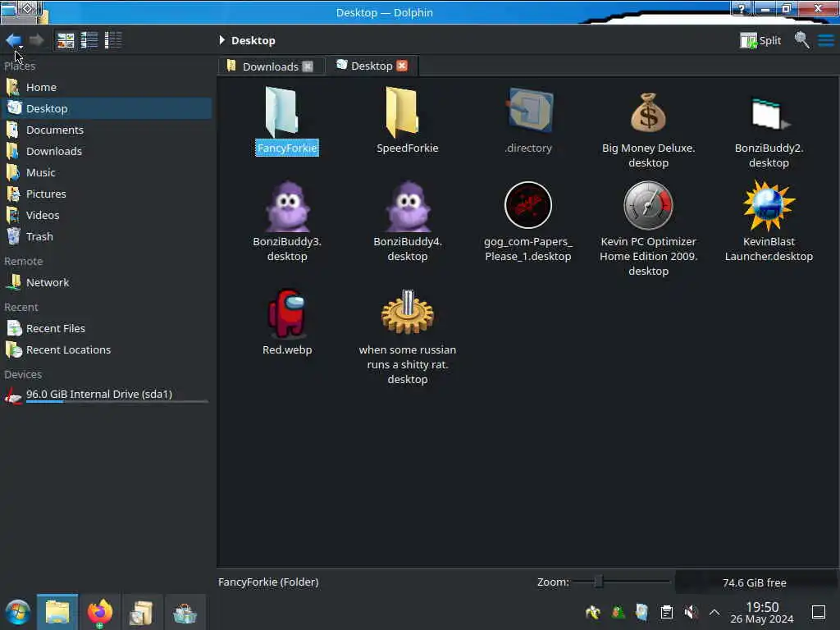Open Downloads in Places panel
This screenshot has width=840, height=630.
[107, 151]
